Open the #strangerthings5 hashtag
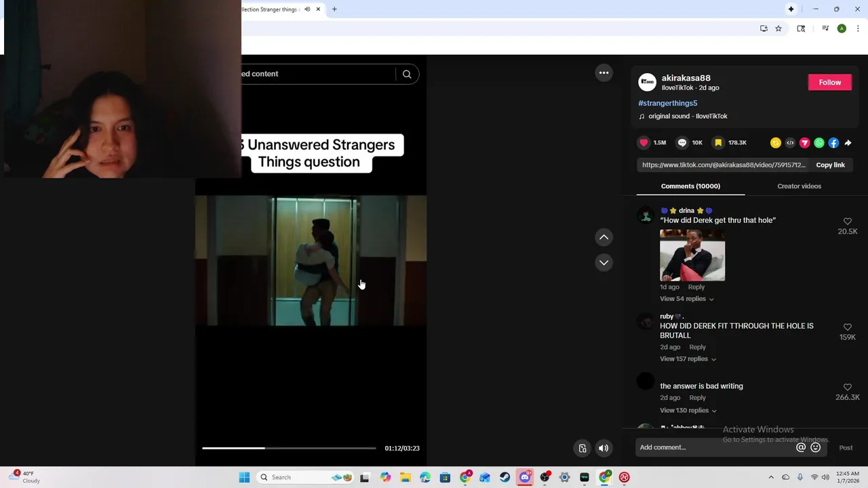 point(667,103)
